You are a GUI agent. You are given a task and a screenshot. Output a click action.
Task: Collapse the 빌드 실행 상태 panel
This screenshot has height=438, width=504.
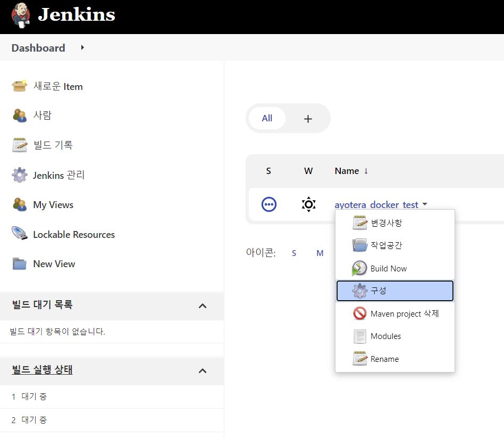[203, 371]
